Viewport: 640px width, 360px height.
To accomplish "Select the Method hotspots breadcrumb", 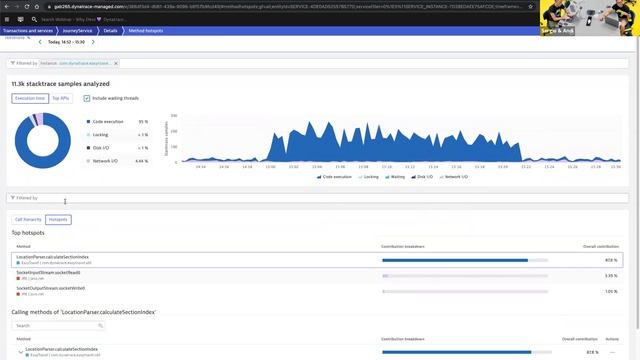I will coord(146,31).
